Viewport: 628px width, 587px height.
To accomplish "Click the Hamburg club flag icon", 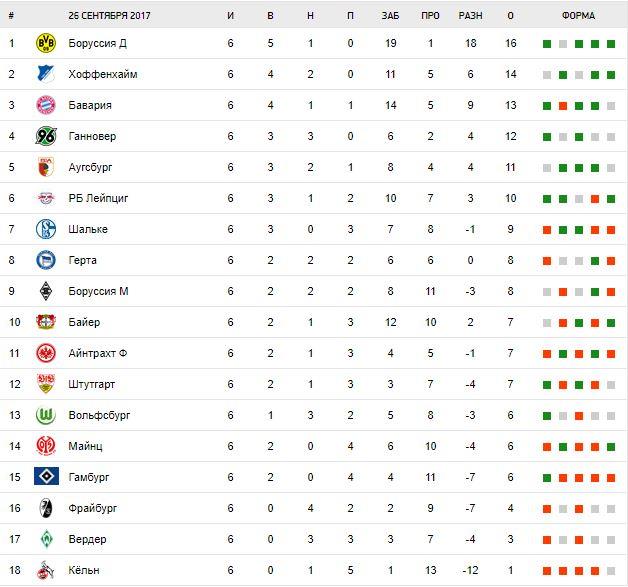I will pyautogui.click(x=45, y=477).
